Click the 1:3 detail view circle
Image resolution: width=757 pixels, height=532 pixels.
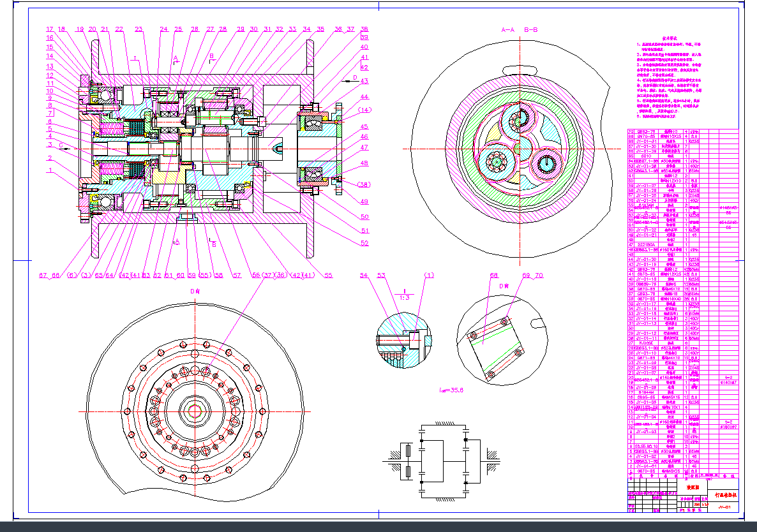point(405,341)
